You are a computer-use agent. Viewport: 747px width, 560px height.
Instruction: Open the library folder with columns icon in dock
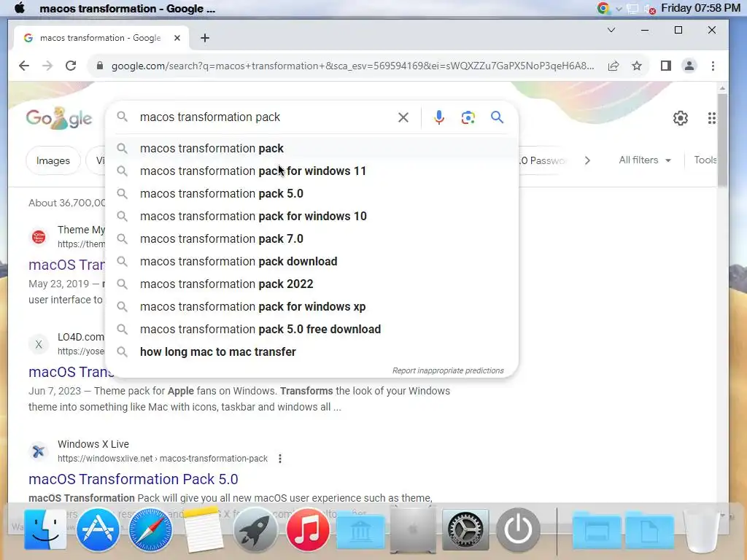click(x=360, y=531)
